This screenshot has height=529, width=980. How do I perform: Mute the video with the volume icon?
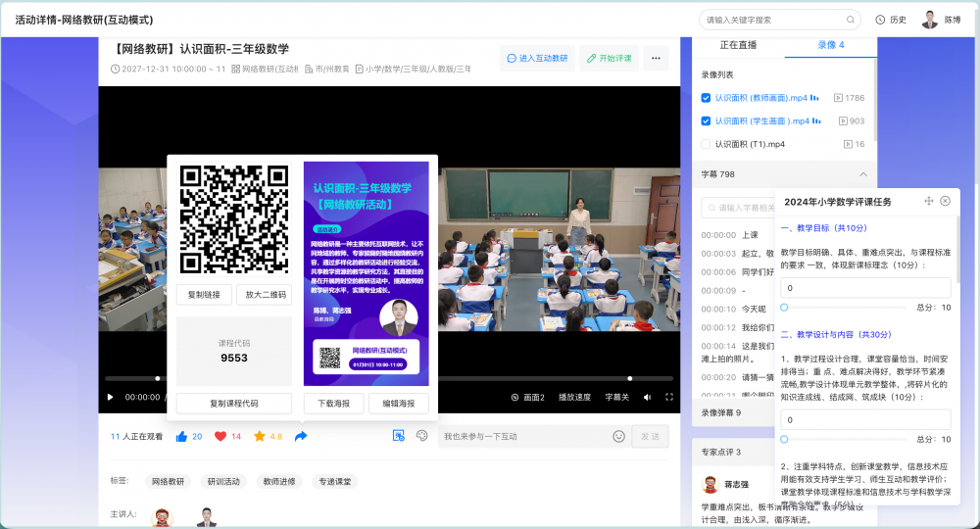click(649, 398)
